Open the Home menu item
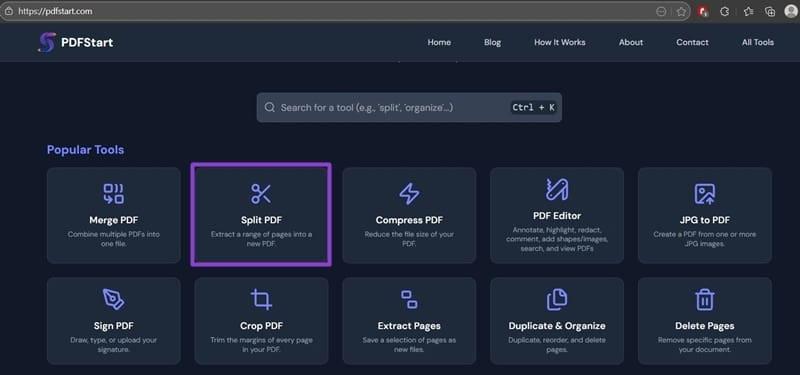The image size is (800, 375). pos(439,42)
